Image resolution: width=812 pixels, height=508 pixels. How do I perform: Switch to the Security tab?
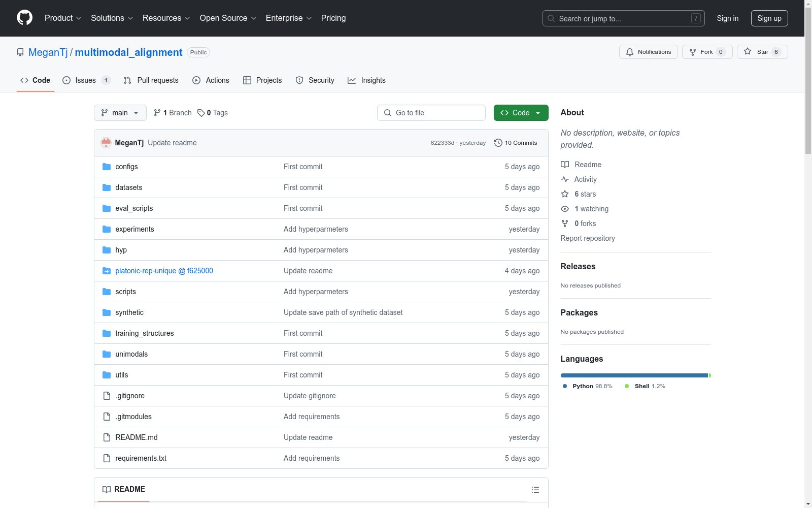315,80
